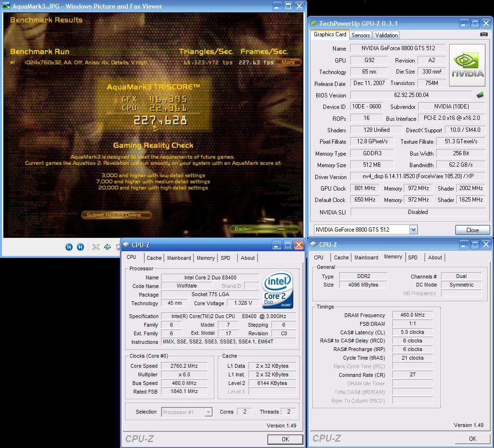Close the left CPU-Z window showing the CPU tab
This screenshot has height=448, width=494.
pyautogui.click(x=299, y=245)
